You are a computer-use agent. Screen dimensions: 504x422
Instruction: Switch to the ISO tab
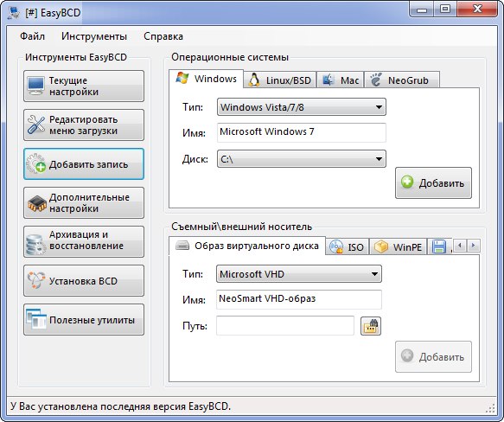coord(348,246)
